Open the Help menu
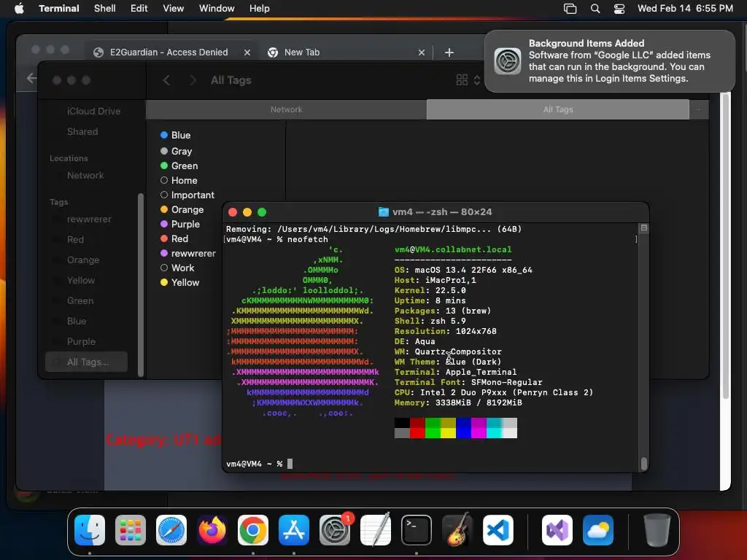 [260, 8]
